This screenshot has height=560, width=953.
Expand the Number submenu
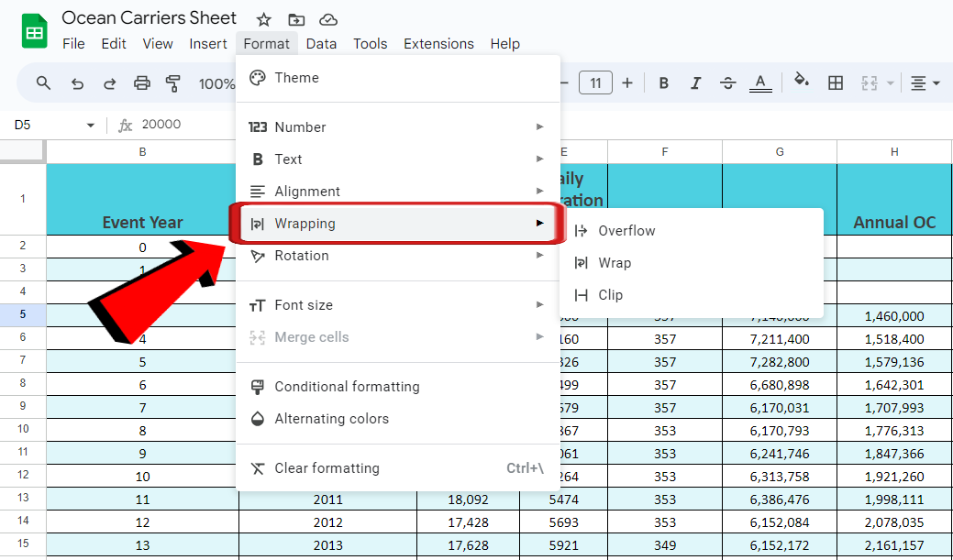pyautogui.click(x=303, y=126)
